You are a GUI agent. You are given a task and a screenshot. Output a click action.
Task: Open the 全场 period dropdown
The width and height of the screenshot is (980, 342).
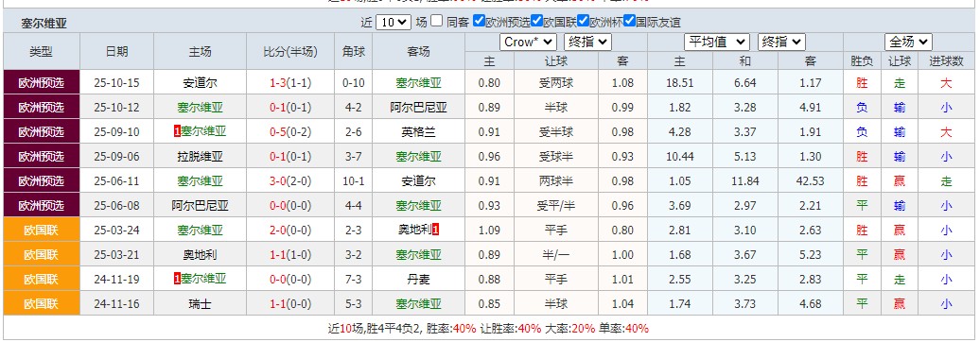click(x=908, y=42)
